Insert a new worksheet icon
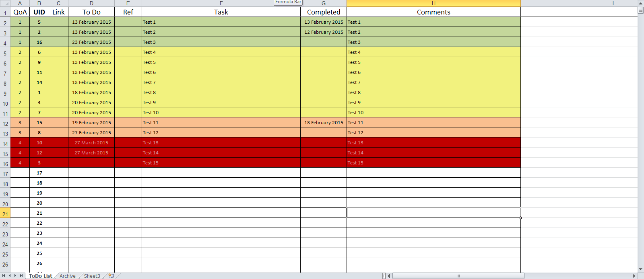Image resolution: width=644 pixels, height=279 pixels. click(x=111, y=276)
